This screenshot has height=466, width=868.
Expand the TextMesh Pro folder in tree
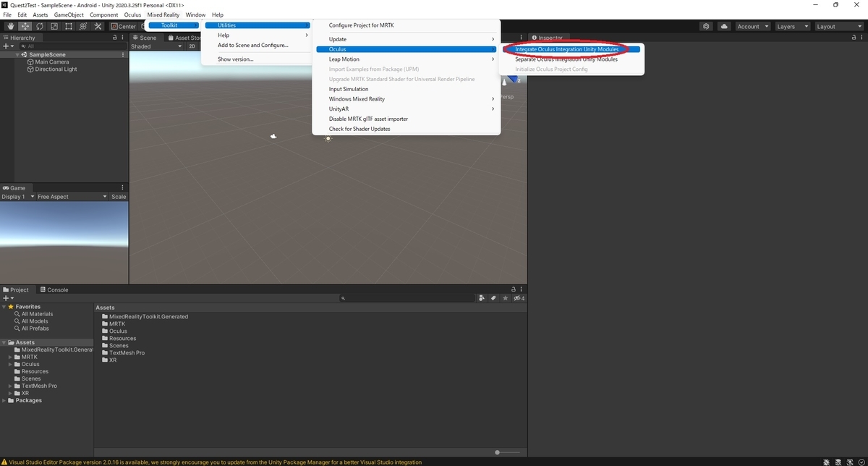(x=10, y=386)
